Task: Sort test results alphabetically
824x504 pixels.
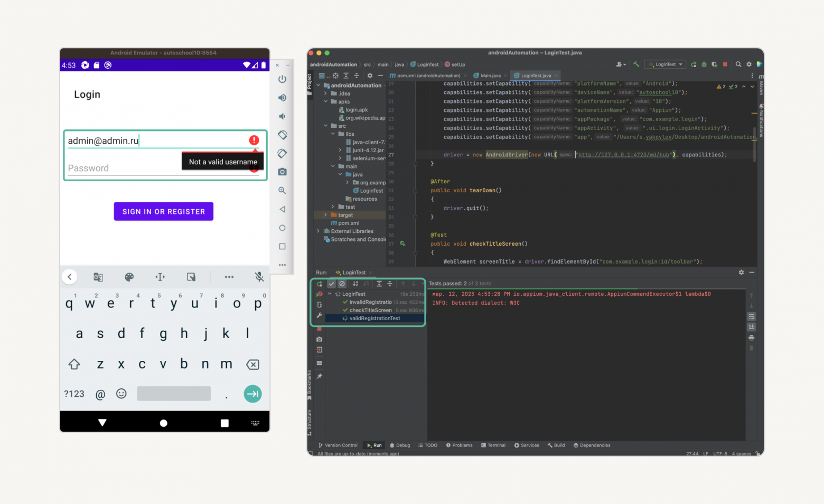Action: click(x=355, y=284)
